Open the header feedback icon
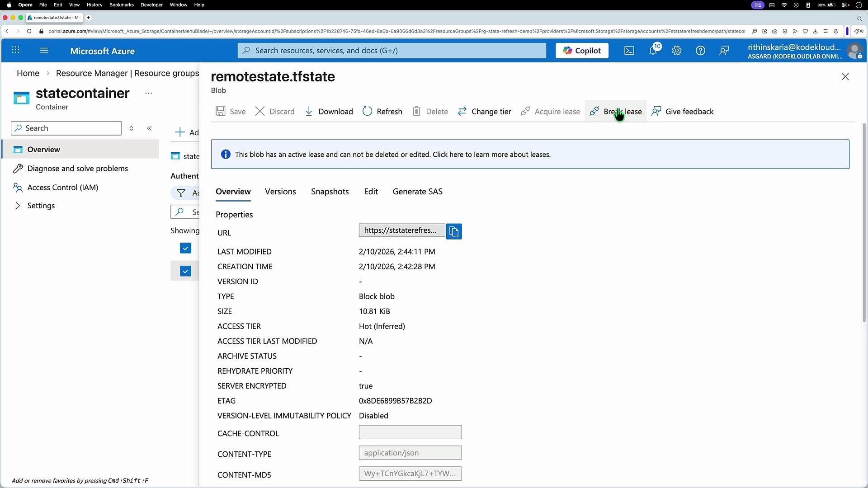868x488 pixels. pyautogui.click(x=724, y=51)
